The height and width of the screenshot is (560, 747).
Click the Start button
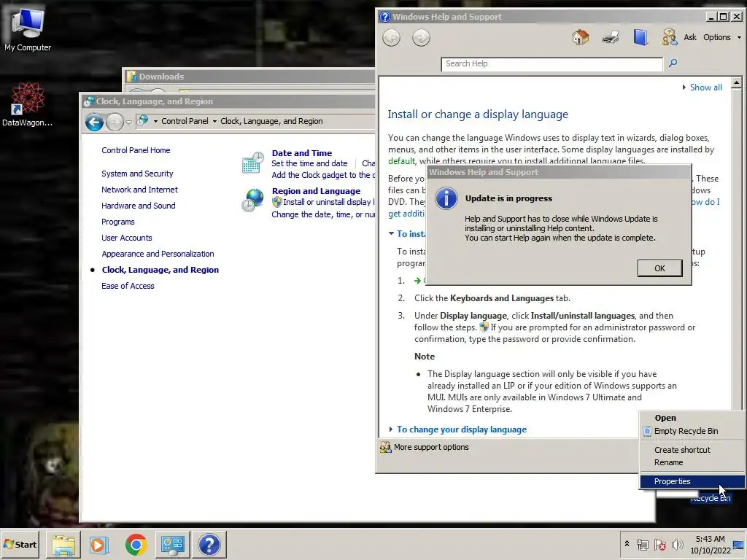[20, 545]
